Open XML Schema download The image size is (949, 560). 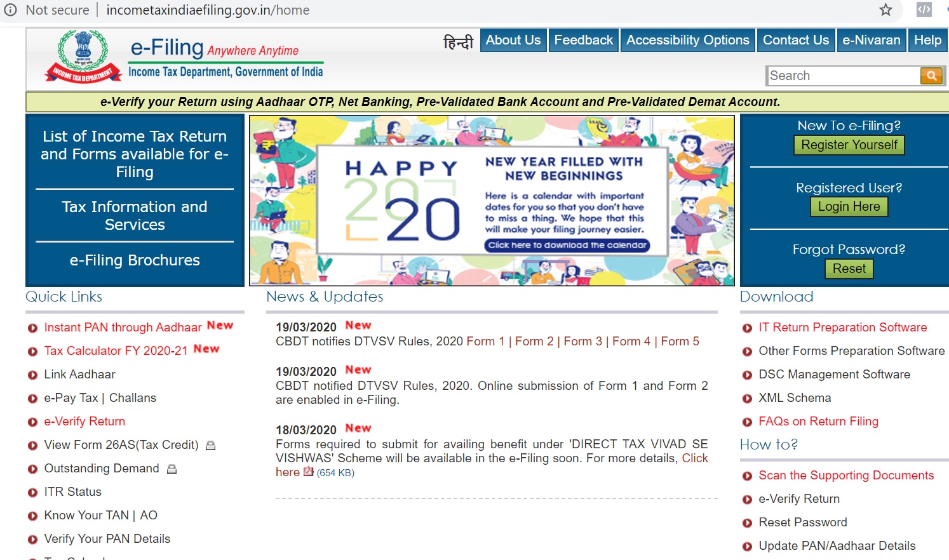point(795,397)
